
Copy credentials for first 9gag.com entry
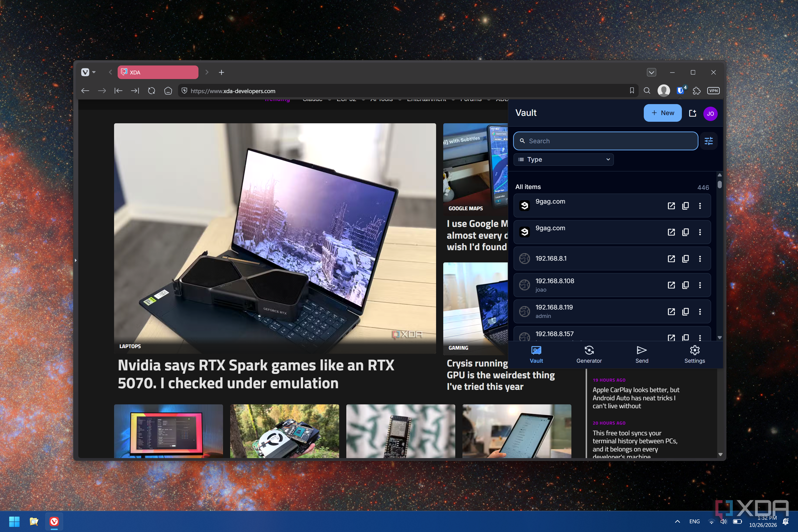(685, 206)
